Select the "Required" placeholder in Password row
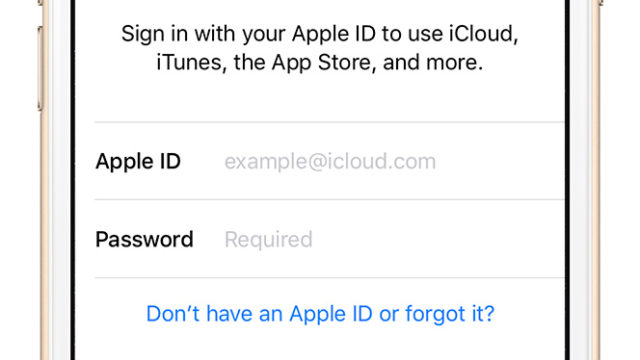Viewport: 640px width, 360px height. 268,240
